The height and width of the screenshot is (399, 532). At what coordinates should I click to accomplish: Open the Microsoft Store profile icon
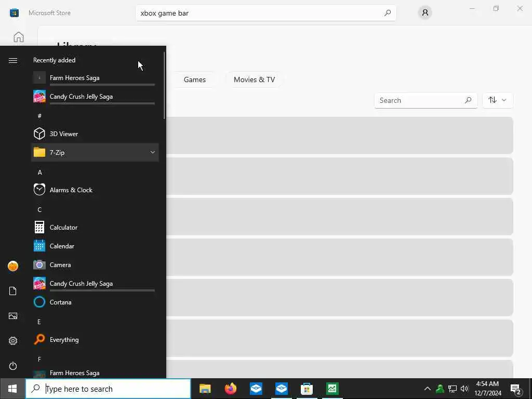click(425, 13)
